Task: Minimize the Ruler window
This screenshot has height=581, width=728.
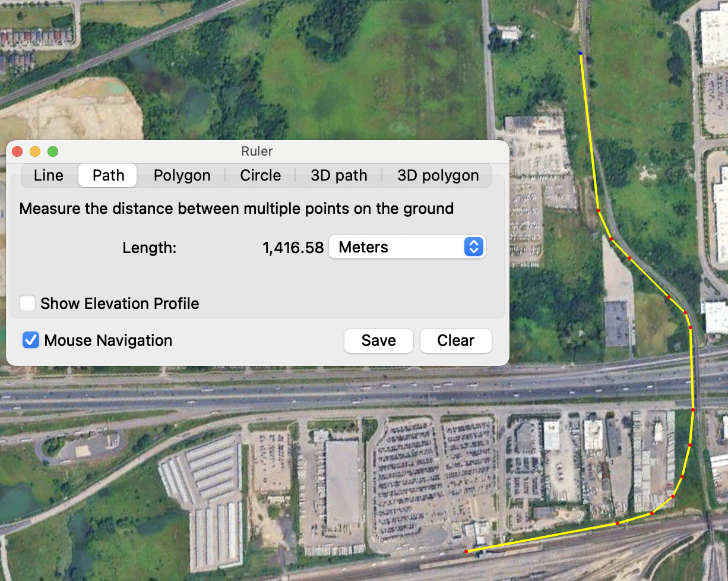Action: tap(35, 151)
